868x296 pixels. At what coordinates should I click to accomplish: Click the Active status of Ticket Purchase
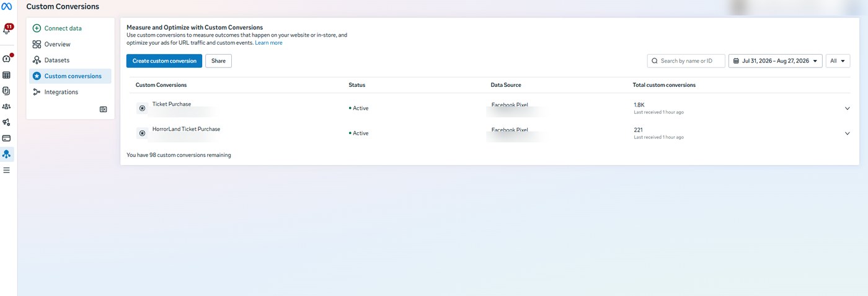pyautogui.click(x=359, y=108)
